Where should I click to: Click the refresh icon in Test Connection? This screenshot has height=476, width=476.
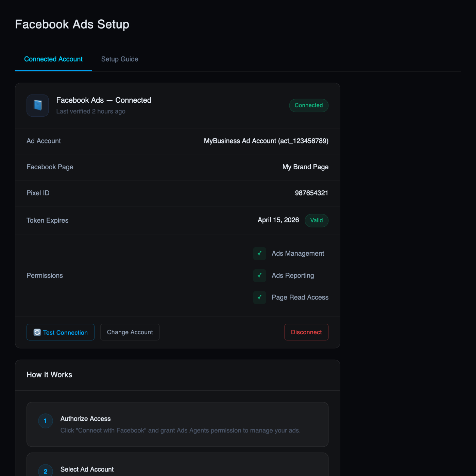pyautogui.click(x=37, y=333)
